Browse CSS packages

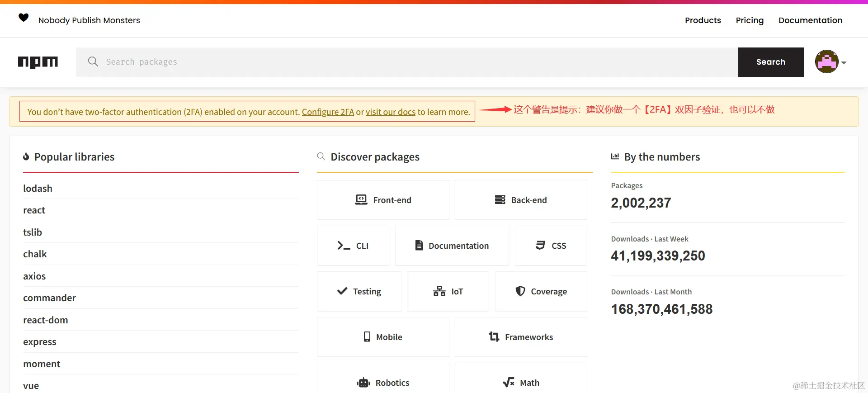click(551, 246)
